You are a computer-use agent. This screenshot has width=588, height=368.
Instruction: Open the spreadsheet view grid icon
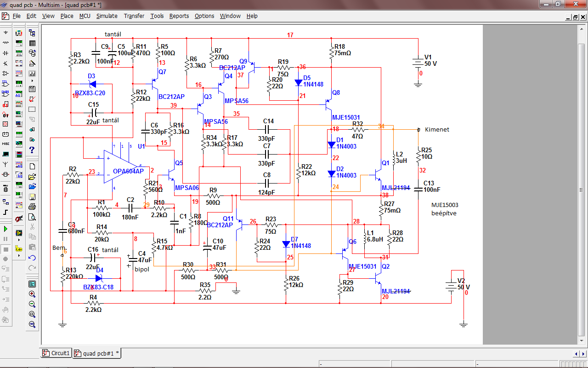(x=32, y=43)
